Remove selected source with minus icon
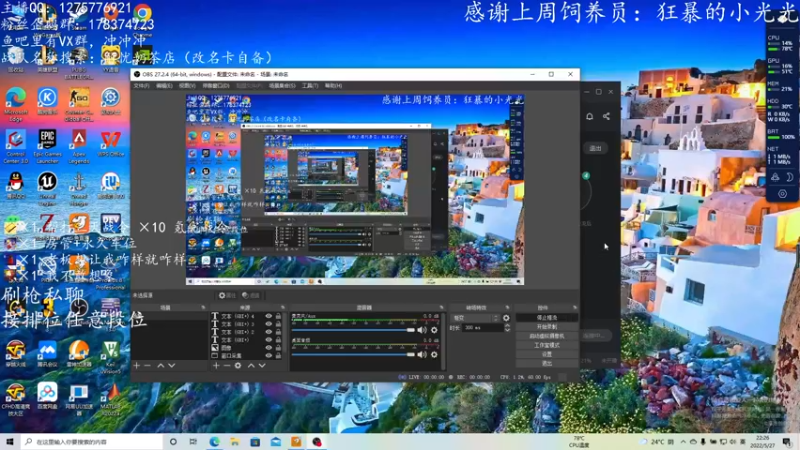The height and width of the screenshot is (450, 800). [x=227, y=365]
